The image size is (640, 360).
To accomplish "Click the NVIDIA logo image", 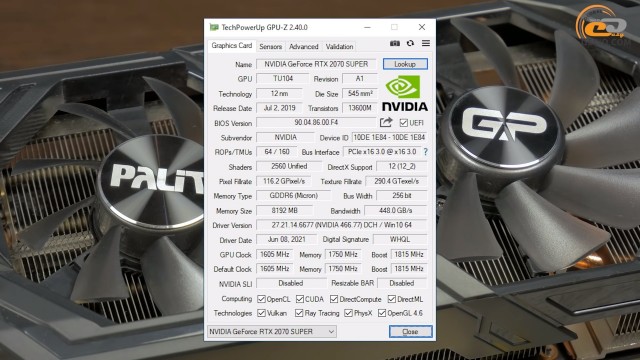I will (x=404, y=93).
